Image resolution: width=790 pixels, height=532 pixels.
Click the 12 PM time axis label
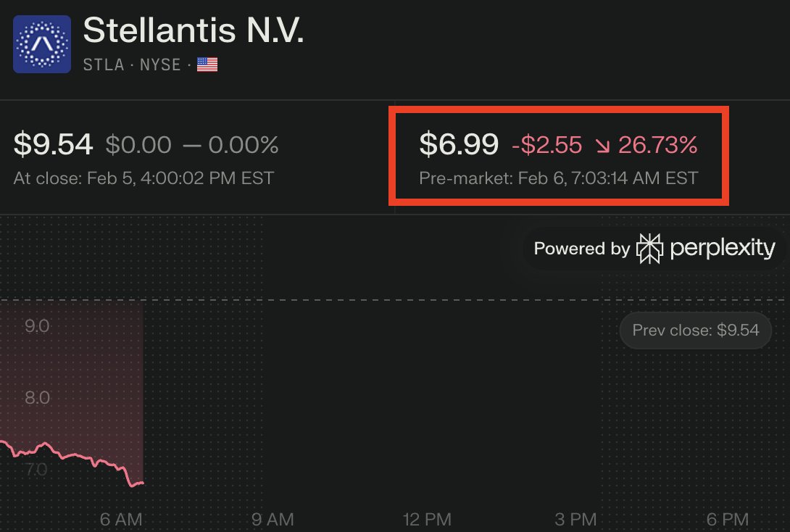coord(428,519)
